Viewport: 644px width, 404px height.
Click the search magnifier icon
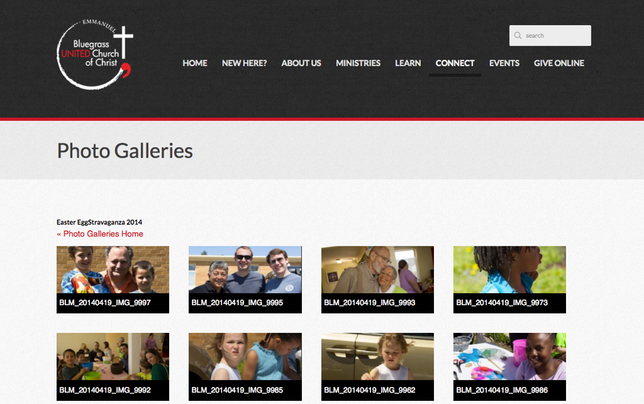coord(518,36)
